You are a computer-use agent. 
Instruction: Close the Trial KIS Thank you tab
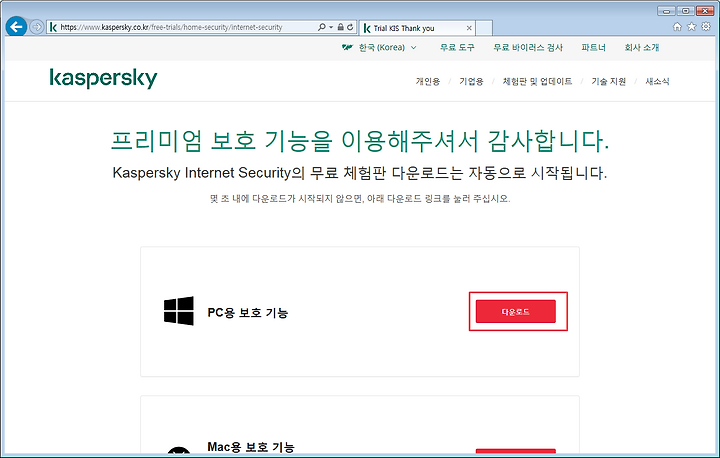pyautogui.click(x=469, y=28)
